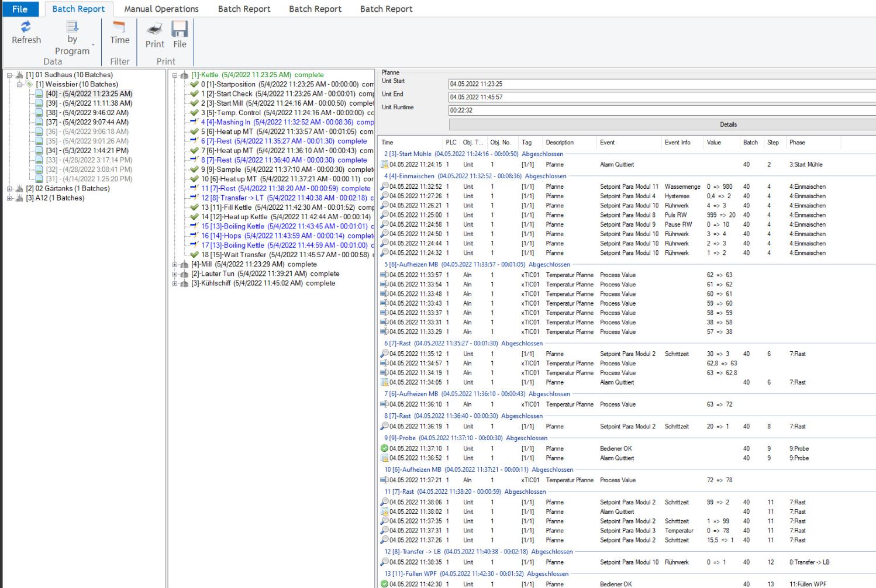Click the Event Info column header

(677, 143)
